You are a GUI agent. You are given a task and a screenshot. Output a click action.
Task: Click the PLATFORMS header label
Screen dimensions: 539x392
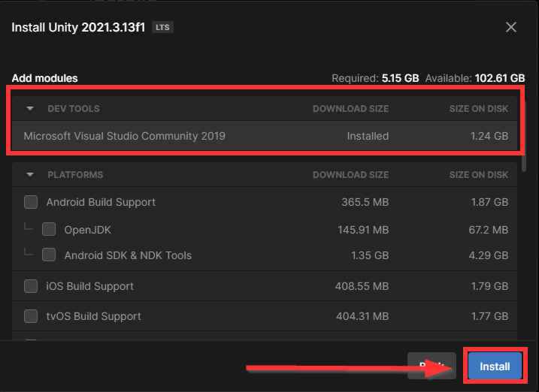pos(75,174)
